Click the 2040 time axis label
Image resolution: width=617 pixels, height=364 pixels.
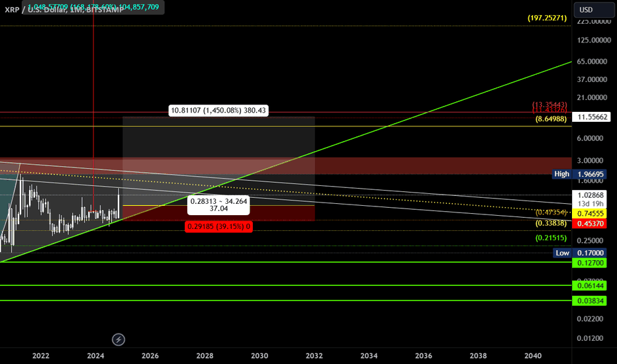533,356
